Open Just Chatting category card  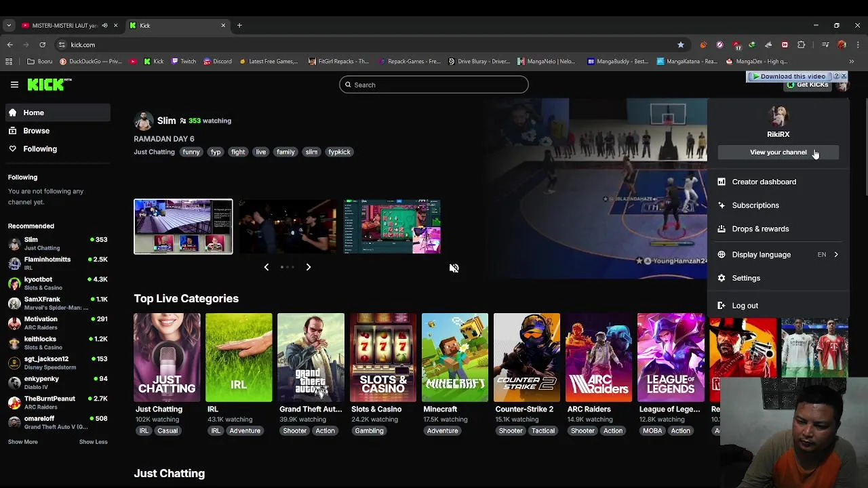tap(167, 357)
